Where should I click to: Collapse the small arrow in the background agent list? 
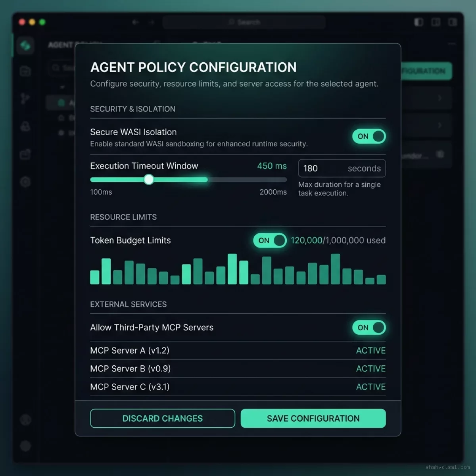click(62, 87)
